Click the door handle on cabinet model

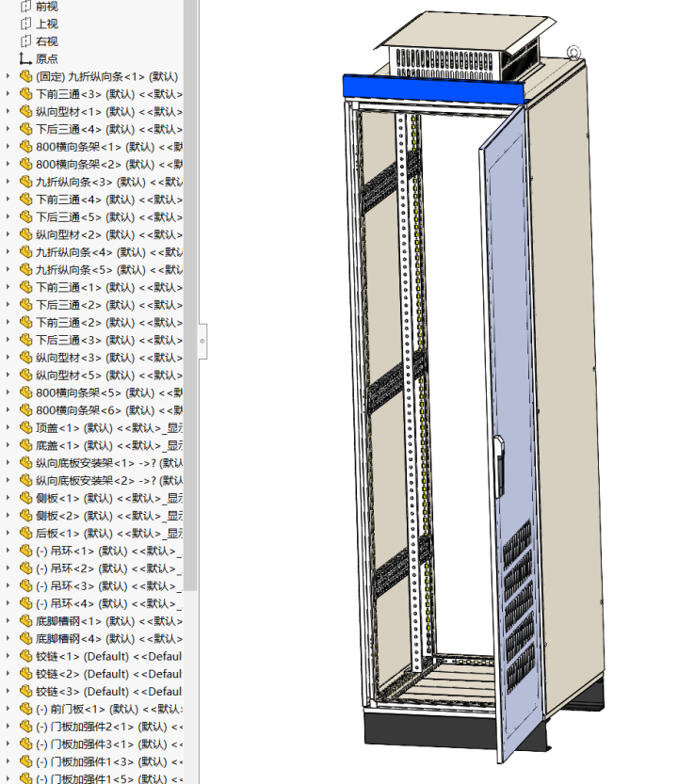(x=499, y=467)
